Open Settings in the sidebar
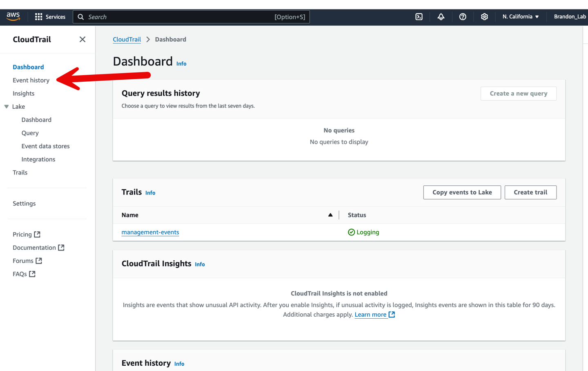588x371 pixels. pos(24,203)
